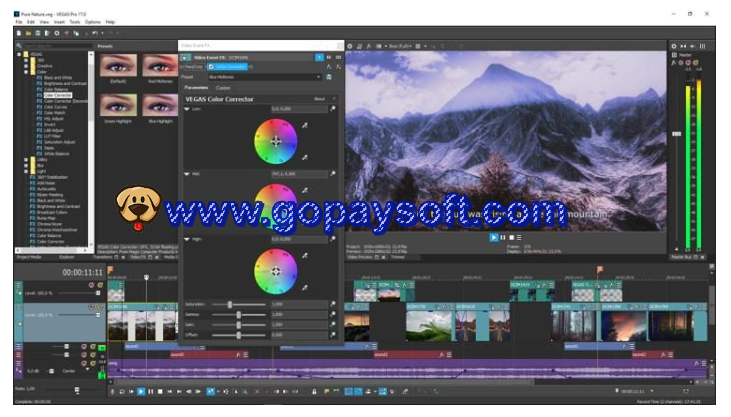Click Pan/Crop in the FX chain
Screen dimensions: 731x417
click(195, 67)
